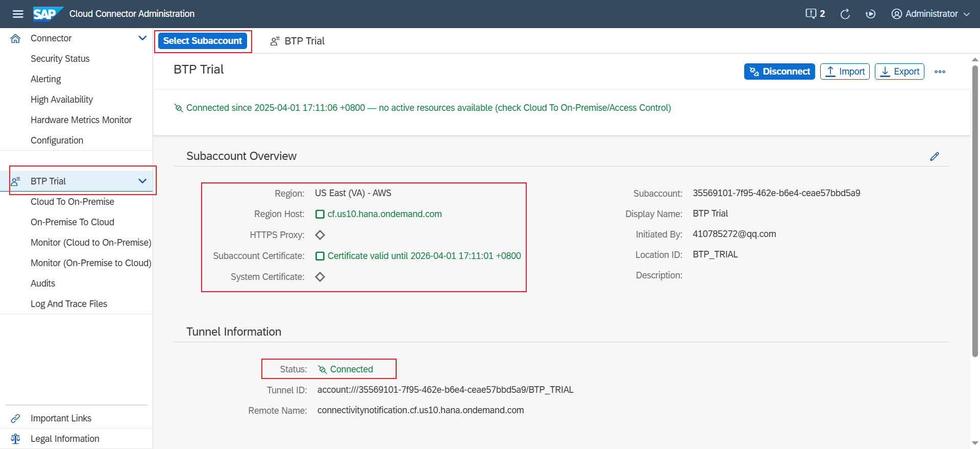Viewport: 980px width, 449px height.
Task: Click the Location ID BTP_TRIAL value
Action: 715,254
